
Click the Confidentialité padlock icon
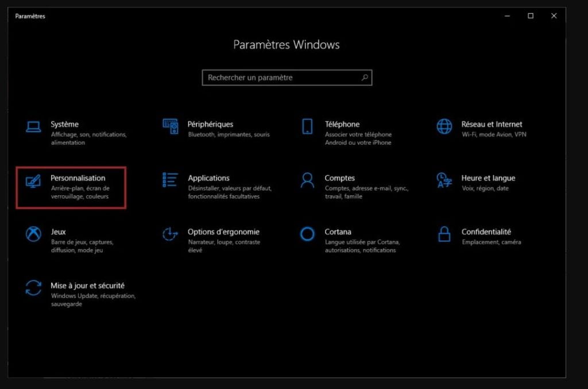pyautogui.click(x=444, y=234)
